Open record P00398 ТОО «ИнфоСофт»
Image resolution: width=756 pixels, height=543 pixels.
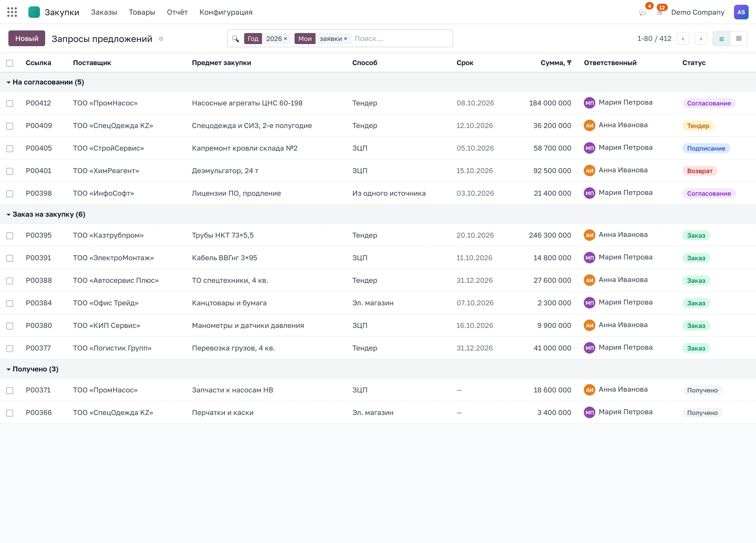point(378,193)
